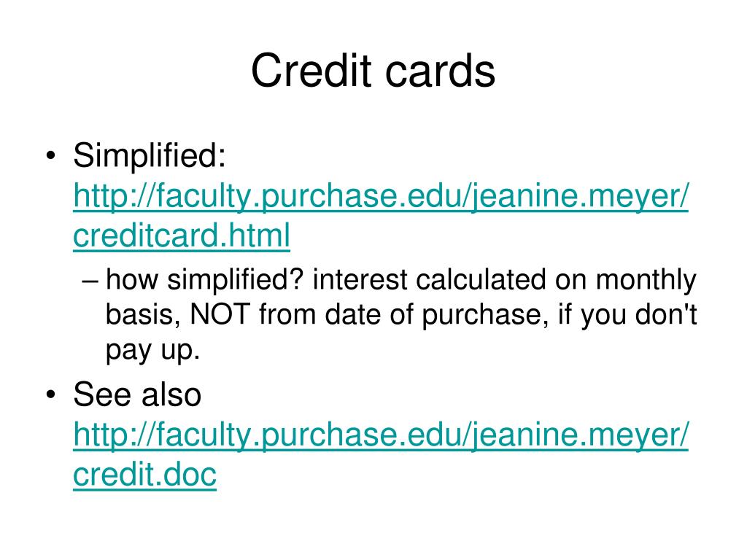Click the word also after See

click(x=171, y=394)
